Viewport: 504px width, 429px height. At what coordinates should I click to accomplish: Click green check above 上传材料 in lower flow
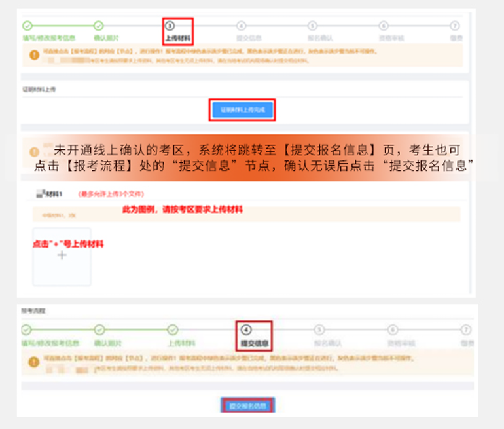click(173, 329)
